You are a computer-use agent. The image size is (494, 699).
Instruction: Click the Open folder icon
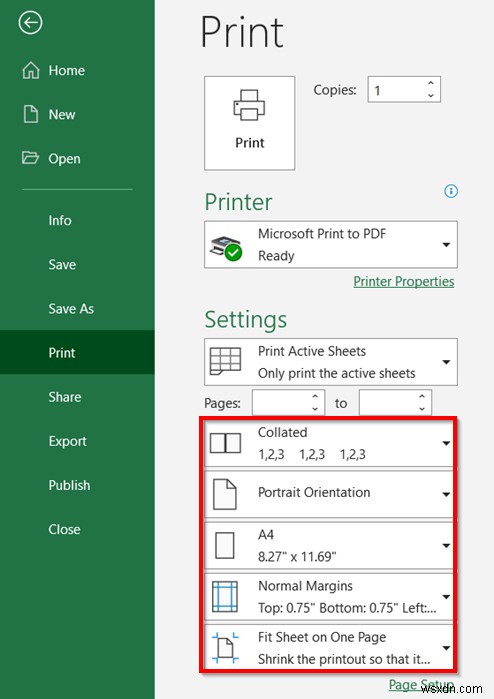(x=30, y=158)
